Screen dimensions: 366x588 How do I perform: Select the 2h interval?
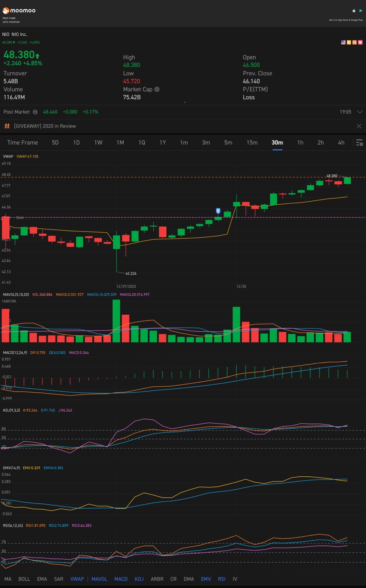coord(321,143)
